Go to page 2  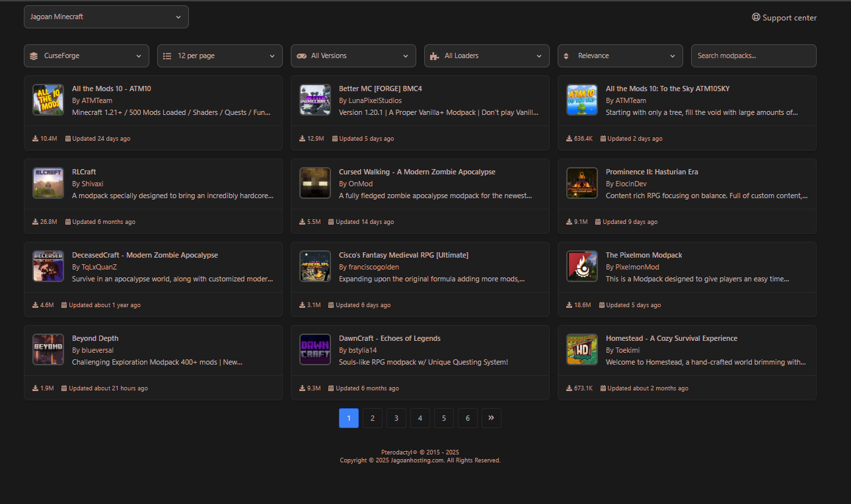tap(373, 418)
